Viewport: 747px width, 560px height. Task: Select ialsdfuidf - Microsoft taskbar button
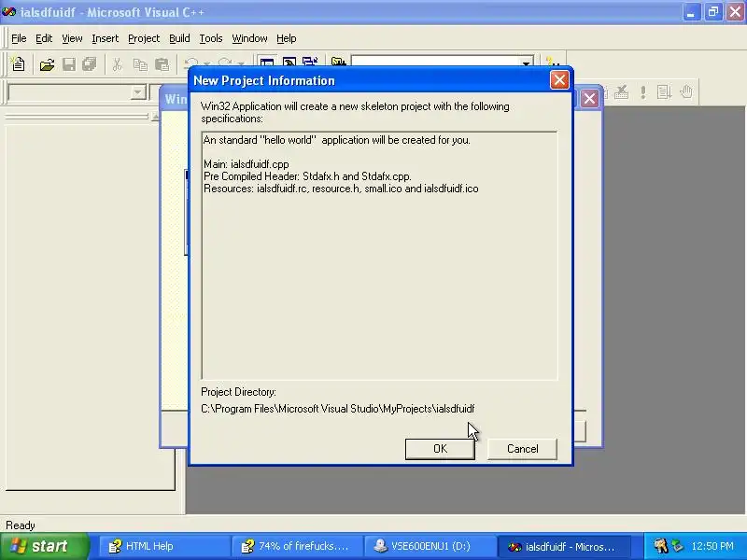564,546
